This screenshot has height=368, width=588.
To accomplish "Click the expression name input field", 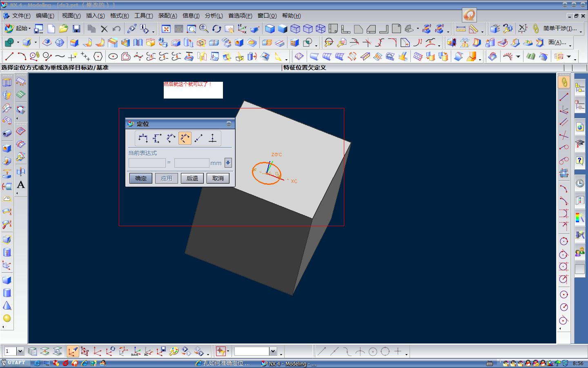I will [x=147, y=163].
